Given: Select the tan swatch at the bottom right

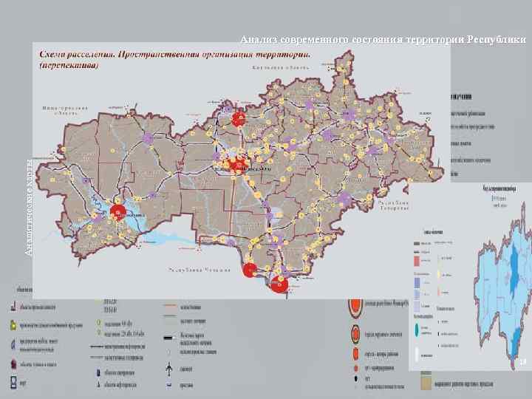Looking at the screenshot, I should pyautogui.click(x=426, y=383).
